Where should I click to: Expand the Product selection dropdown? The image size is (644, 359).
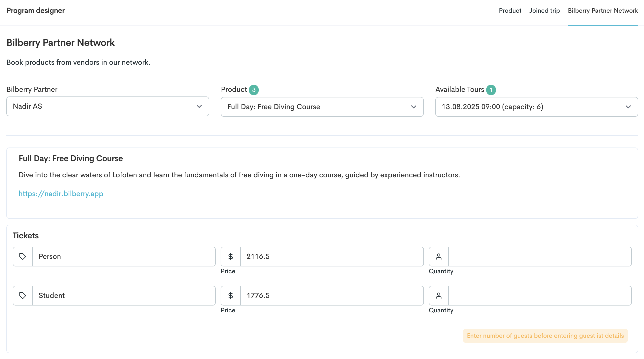322,107
